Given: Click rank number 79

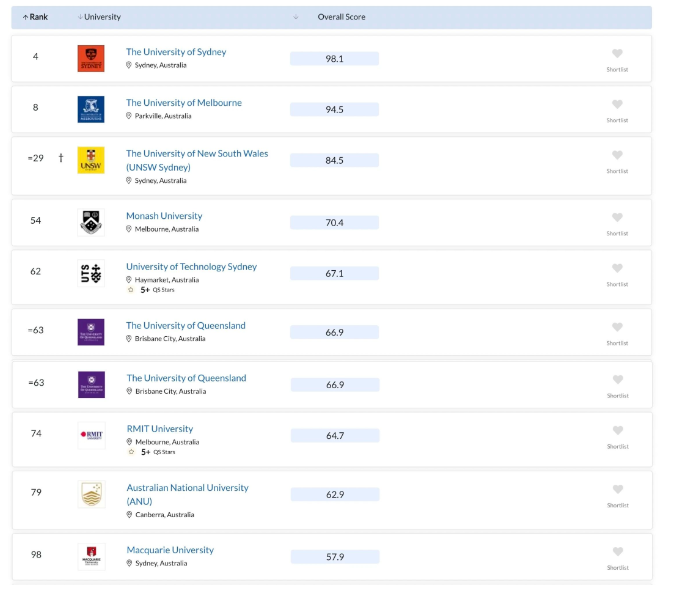Looking at the screenshot, I should (36, 492).
